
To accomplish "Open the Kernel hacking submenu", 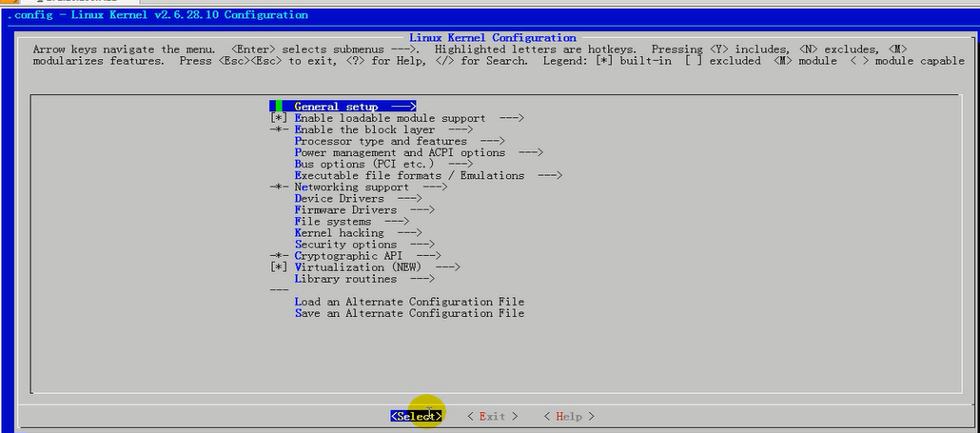I will [x=358, y=232].
